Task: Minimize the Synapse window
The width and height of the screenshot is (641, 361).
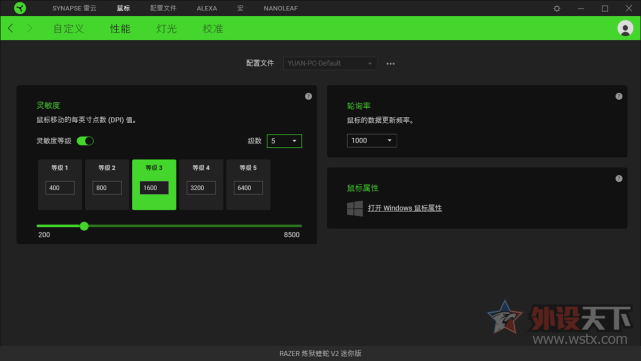Action: (x=580, y=8)
